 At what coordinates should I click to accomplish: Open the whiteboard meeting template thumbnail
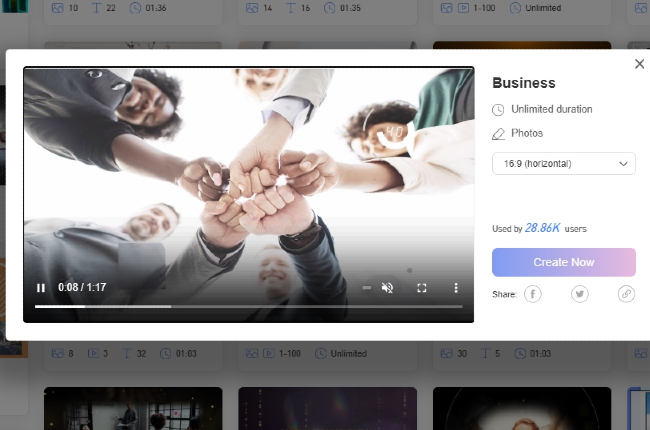tap(133, 408)
